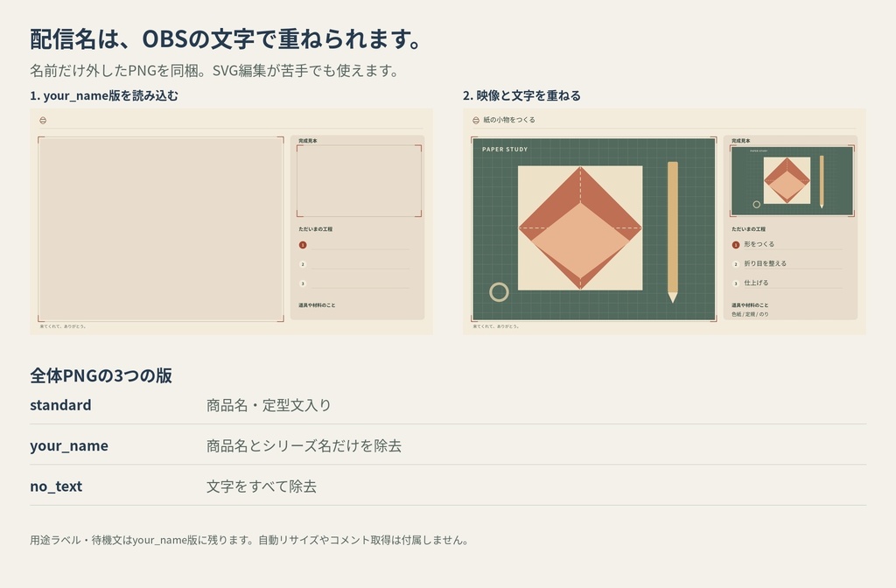Click the step 2 badge in the blank overlay
Screen dimensions: 896x588
click(303, 264)
